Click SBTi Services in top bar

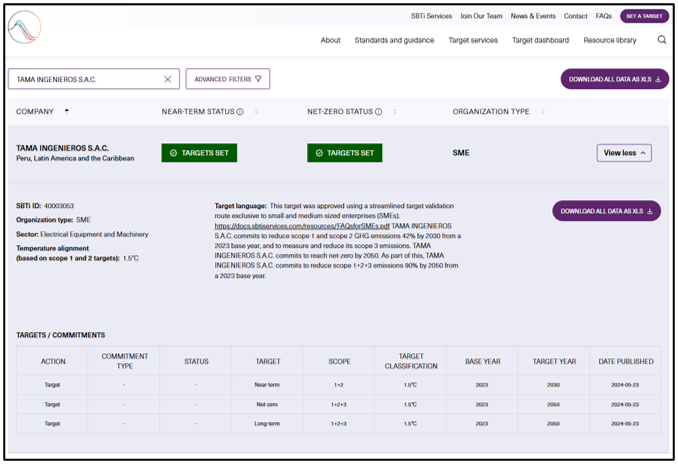click(x=431, y=16)
